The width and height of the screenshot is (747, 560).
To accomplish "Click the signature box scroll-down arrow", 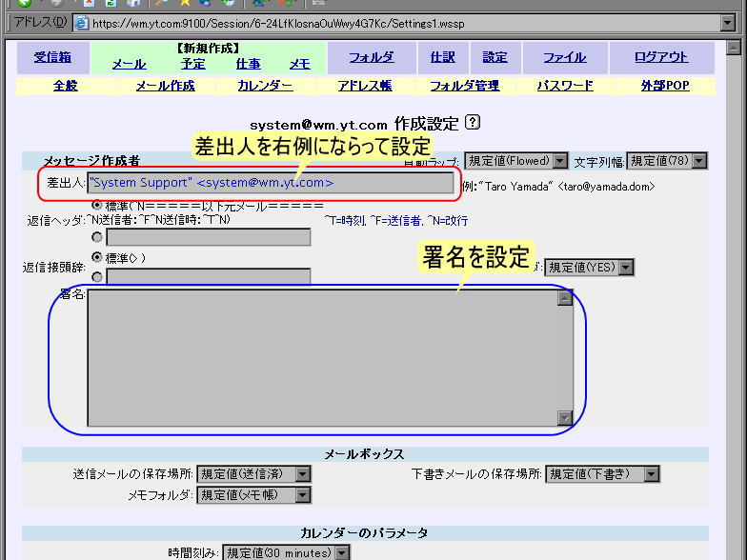I will (564, 417).
